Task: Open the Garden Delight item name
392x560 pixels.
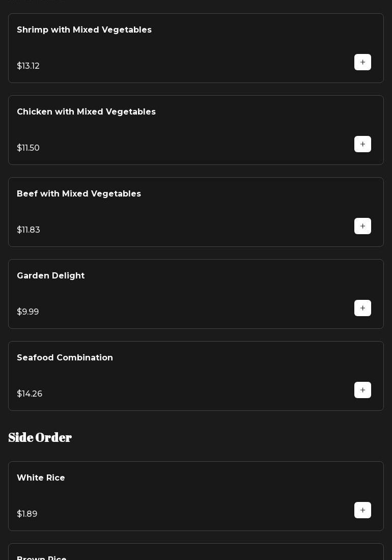Action: 51,276
